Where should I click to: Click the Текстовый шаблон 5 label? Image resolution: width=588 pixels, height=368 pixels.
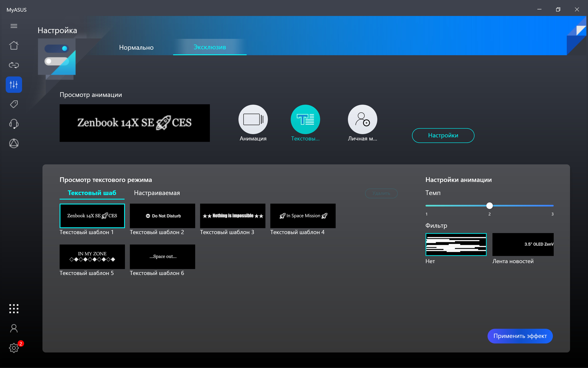(x=87, y=273)
